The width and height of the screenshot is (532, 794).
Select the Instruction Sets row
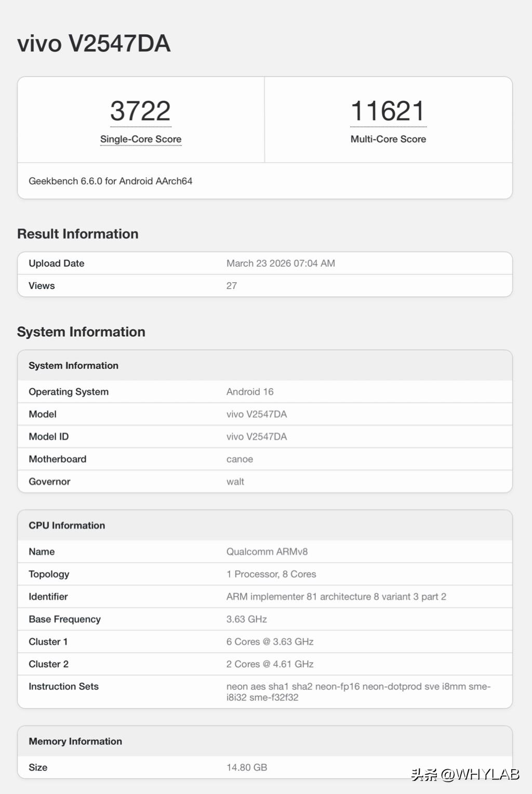tap(63, 686)
